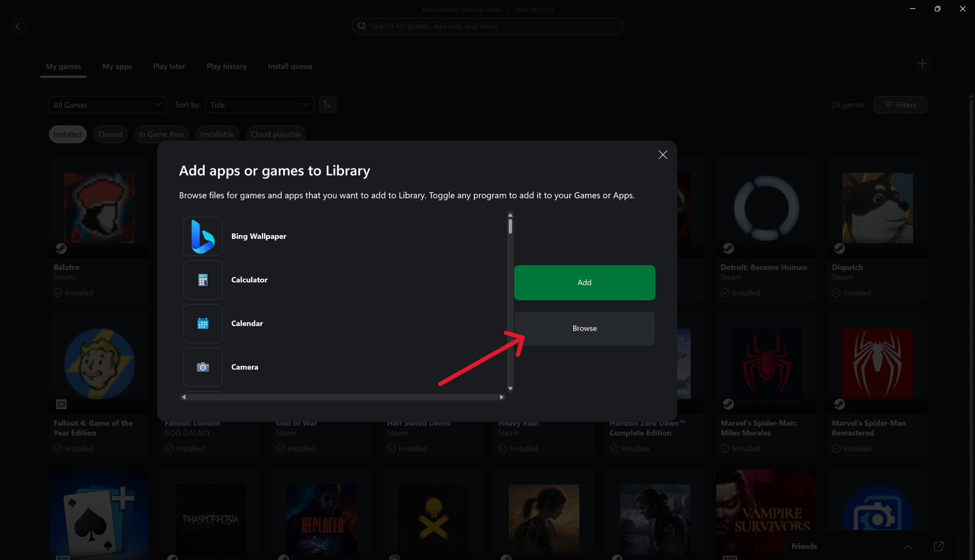Viewport: 975px width, 560px height.
Task: Click the Browse button
Action: [x=585, y=328]
